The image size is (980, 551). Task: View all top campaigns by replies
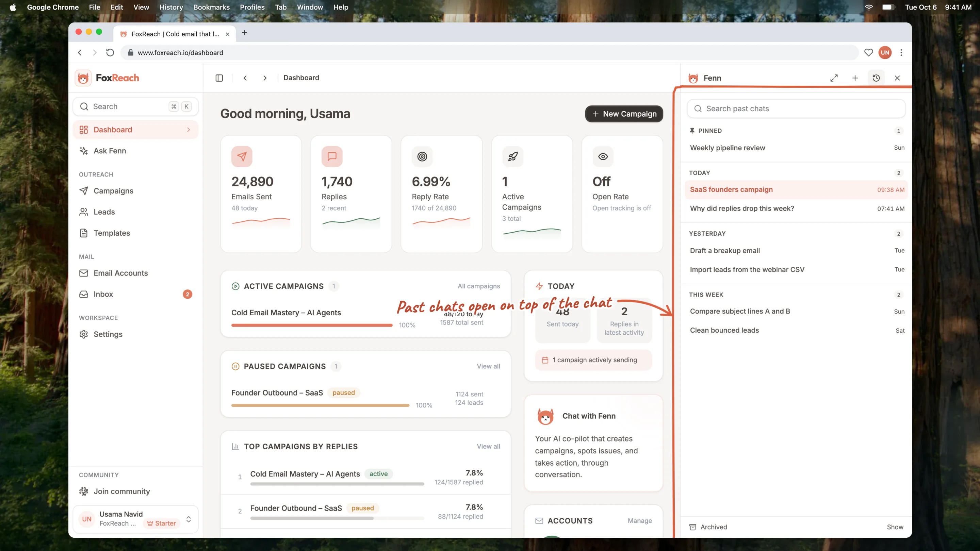pyautogui.click(x=489, y=447)
